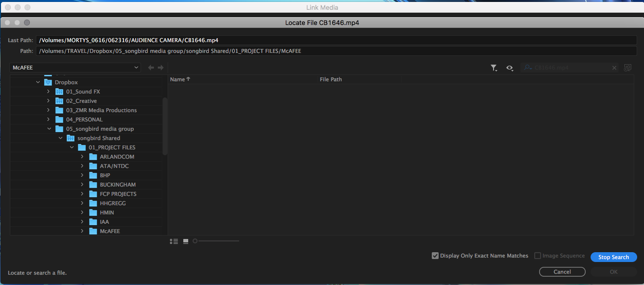The image size is (644, 285).
Task: Select the "BUCKINGHAM" tree row label
Action: coord(118,185)
